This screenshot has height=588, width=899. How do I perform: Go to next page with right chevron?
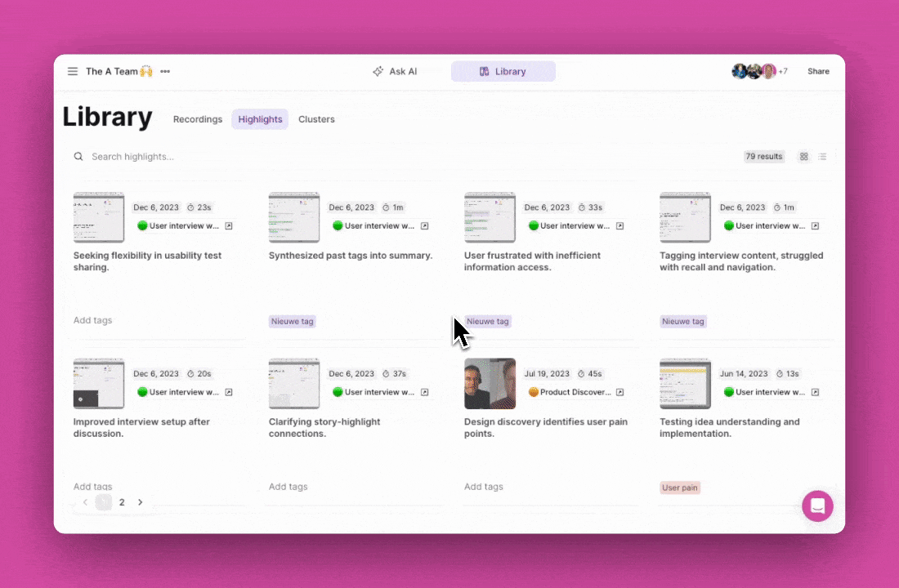coord(141,502)
